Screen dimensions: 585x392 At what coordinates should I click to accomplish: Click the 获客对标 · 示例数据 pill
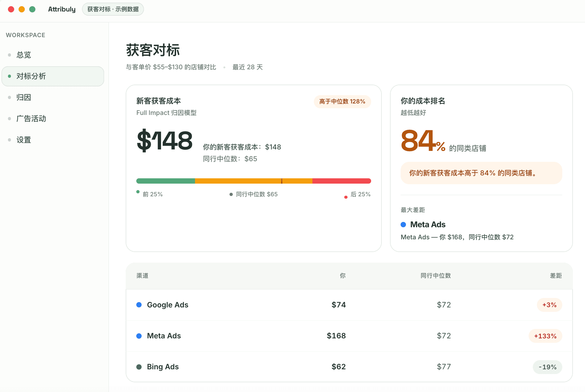point(113,9)
